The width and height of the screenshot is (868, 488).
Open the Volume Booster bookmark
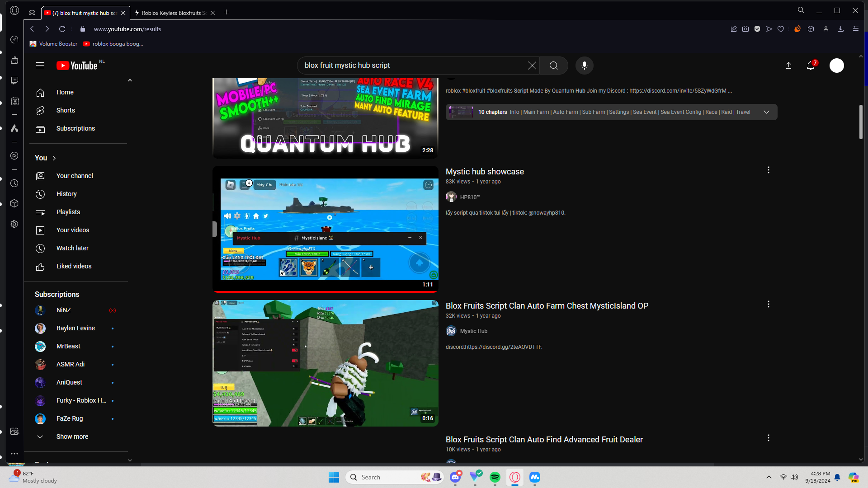click(x=54, y=44)
